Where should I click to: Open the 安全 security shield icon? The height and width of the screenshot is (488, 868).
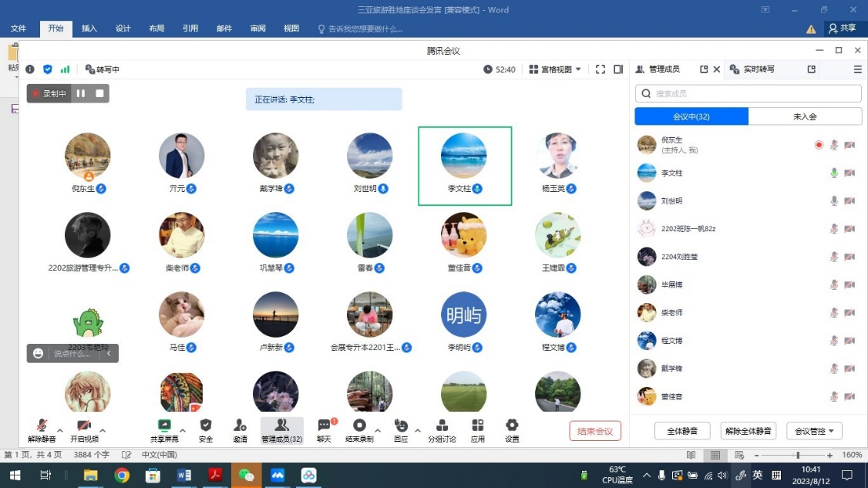click(206, 426)
